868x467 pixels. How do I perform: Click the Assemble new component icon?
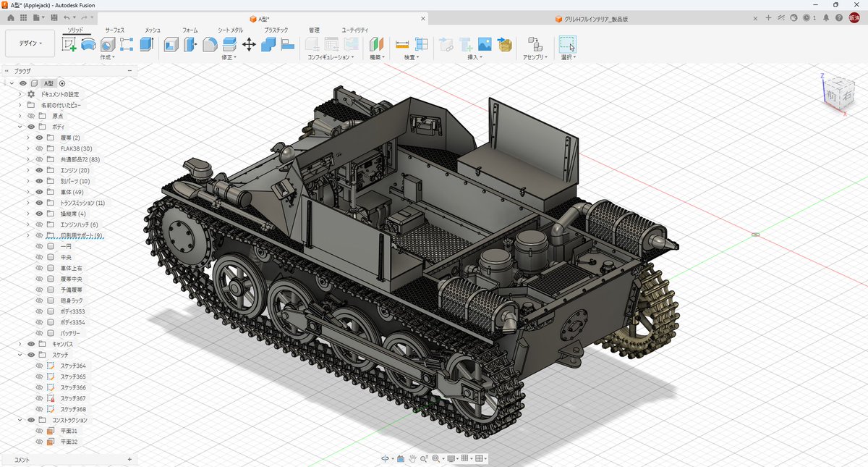pos(535,44)
